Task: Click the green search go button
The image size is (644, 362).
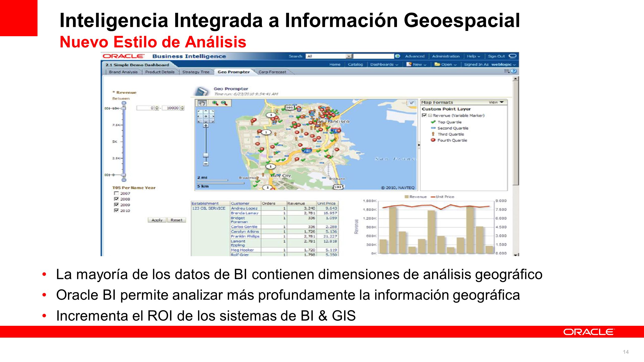Action: [x=397, y=56]
